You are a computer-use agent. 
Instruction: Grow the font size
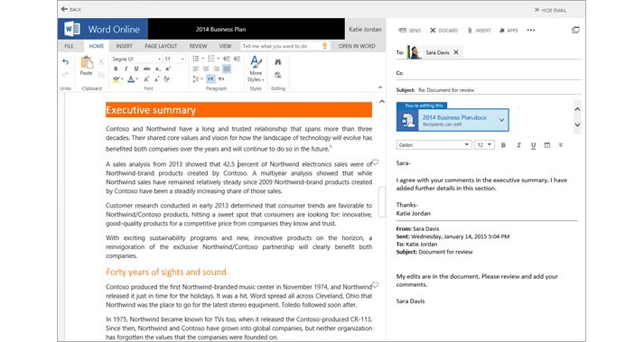(146, 79)
